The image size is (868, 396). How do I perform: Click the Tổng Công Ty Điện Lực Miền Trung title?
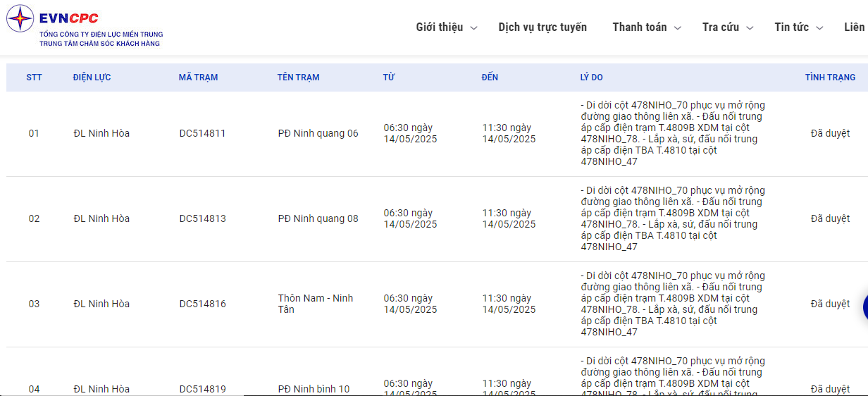(x=101, y=34)
